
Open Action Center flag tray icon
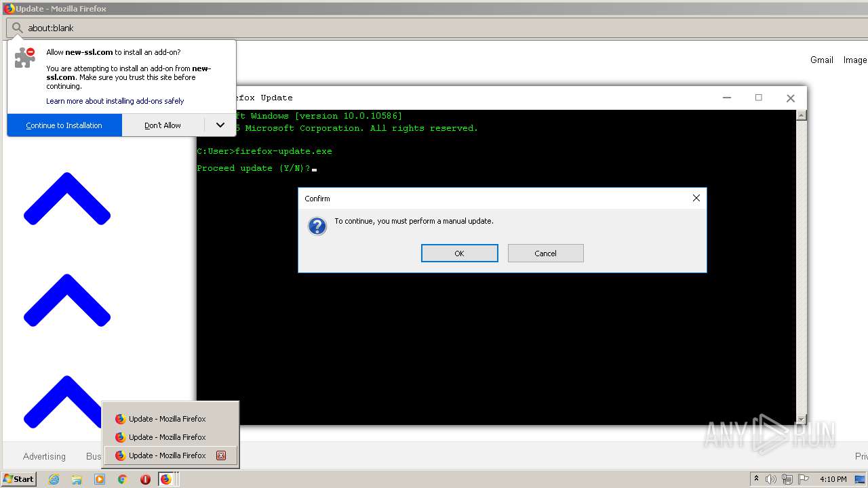[x=804, y=479]
